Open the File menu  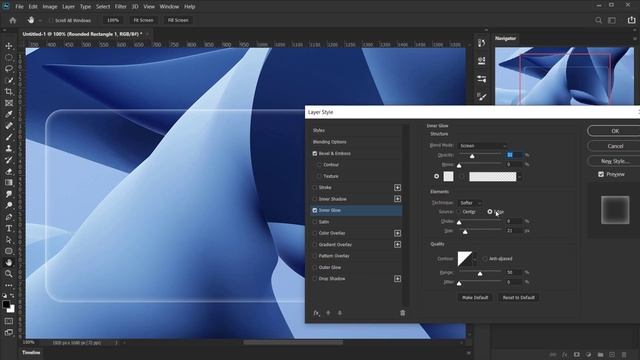point(19,7)
